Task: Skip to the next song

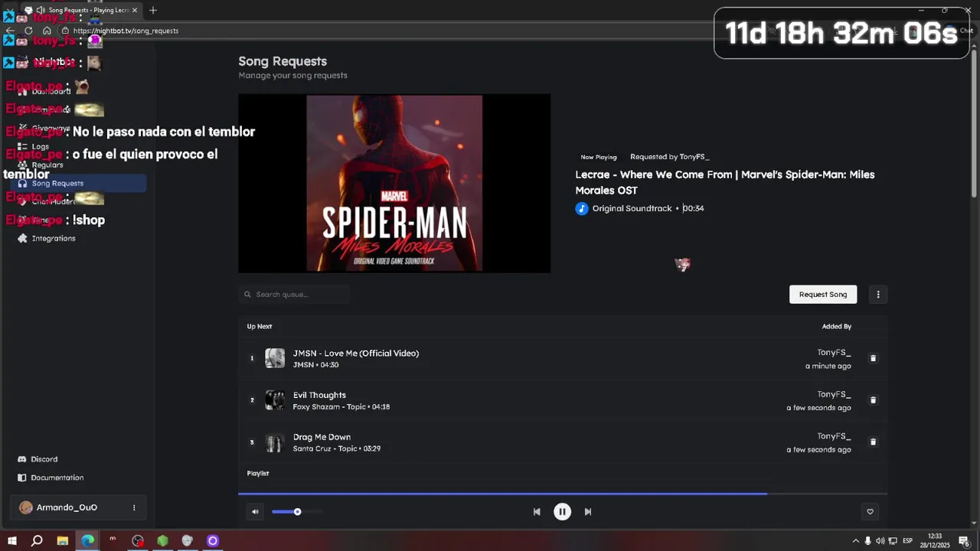Action: click(x=588, y=512)
